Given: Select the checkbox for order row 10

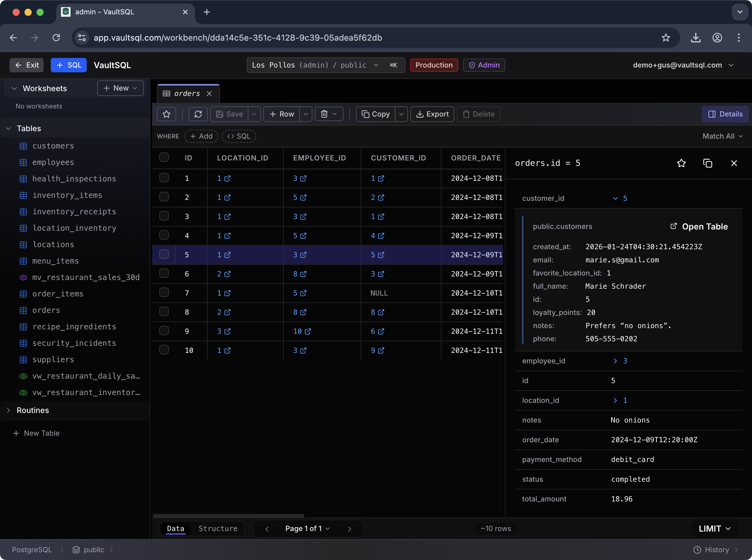Looking at the screenshot, I should pos(164,350).
